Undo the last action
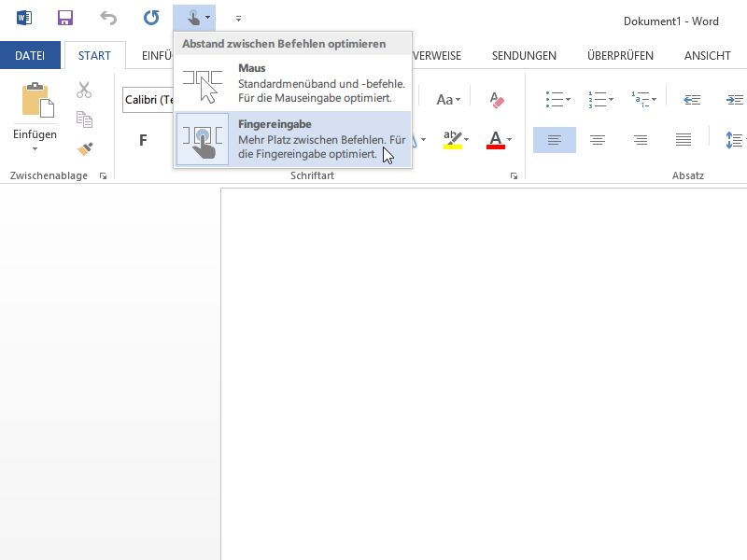747x560 pixels. pyautogui.click(x=108, y=18)
